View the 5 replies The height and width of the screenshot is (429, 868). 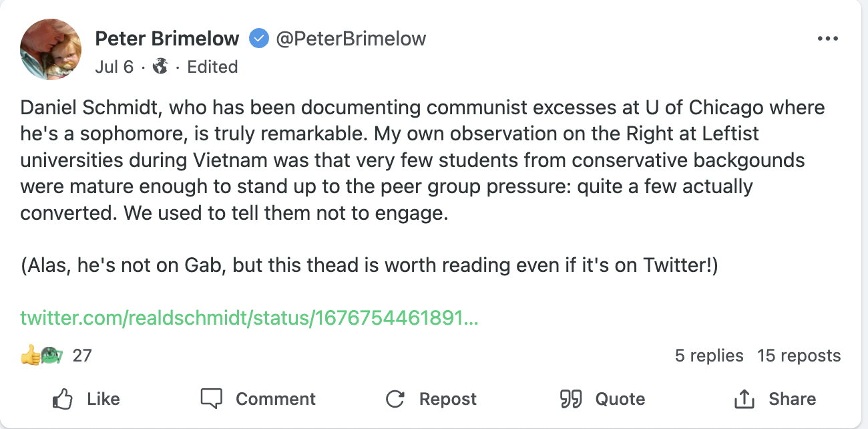click(709, 355)
